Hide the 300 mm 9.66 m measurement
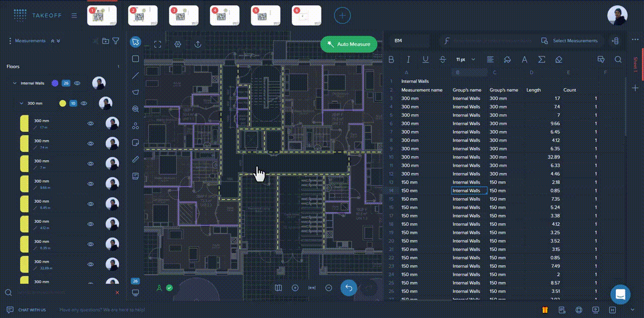 pos(91,184)
